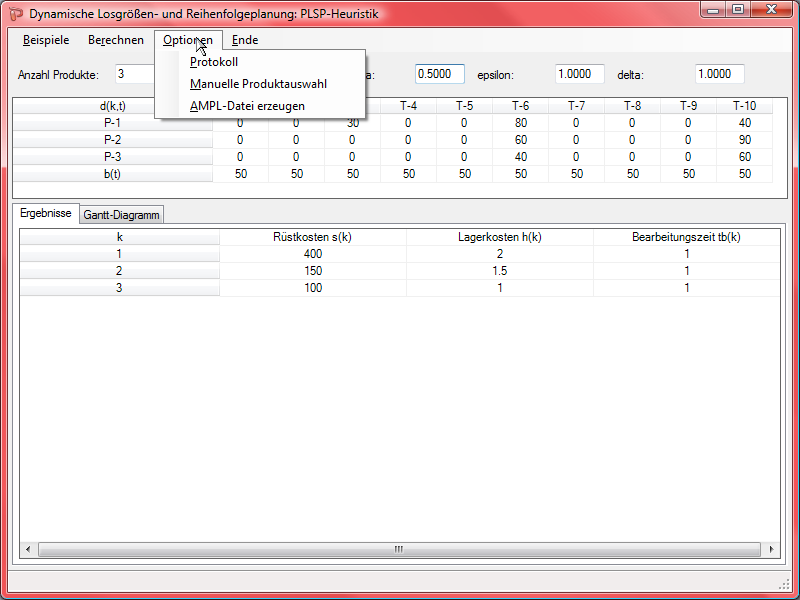Screen dimensions: 800x600
Task: Open the Berechnen menu
Action: pyautogui.click(x=116, y=40)
